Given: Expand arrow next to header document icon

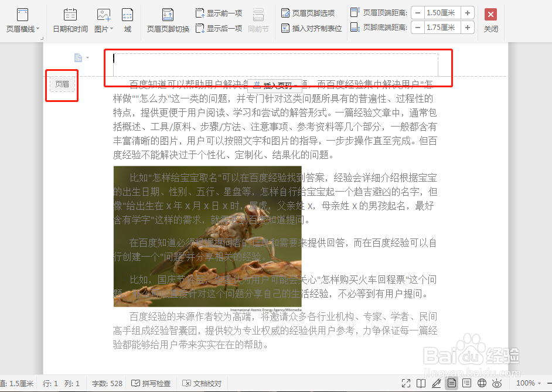Looking at the screenshot, I should 88,57.
